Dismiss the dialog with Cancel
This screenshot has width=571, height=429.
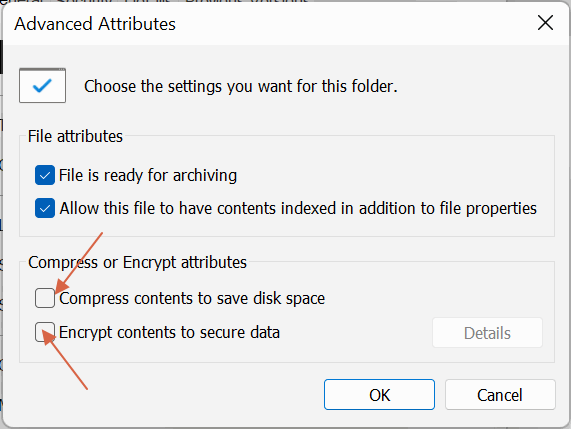[x=500, y=395]
